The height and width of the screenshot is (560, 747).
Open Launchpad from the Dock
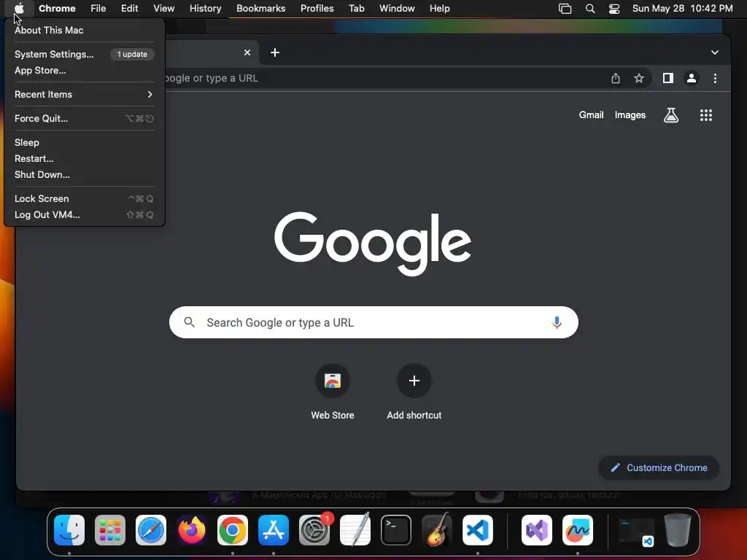(x=110, y=530)
